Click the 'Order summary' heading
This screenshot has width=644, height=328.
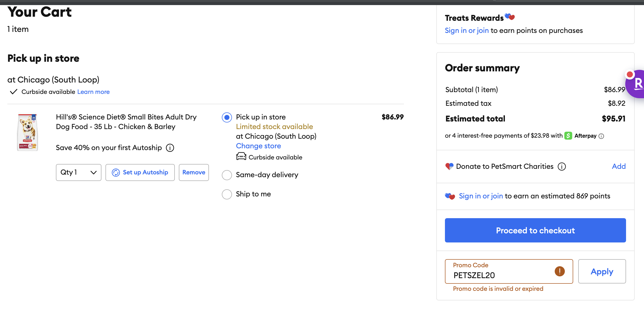(482, 68)
